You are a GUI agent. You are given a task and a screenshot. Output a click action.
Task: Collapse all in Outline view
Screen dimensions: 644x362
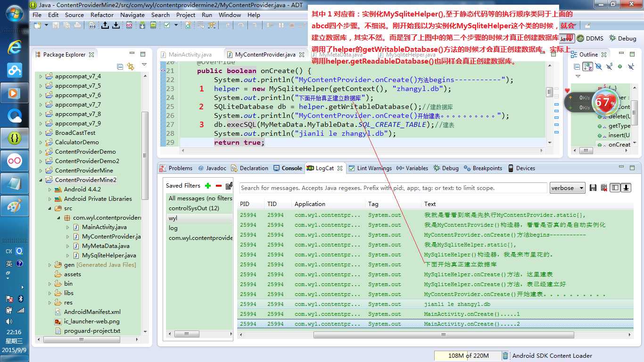577,66
